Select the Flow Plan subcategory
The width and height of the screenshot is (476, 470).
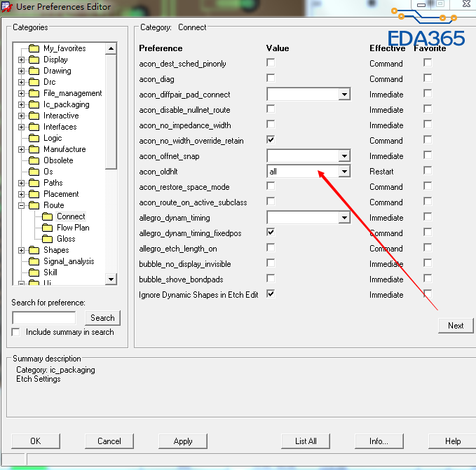73,228
